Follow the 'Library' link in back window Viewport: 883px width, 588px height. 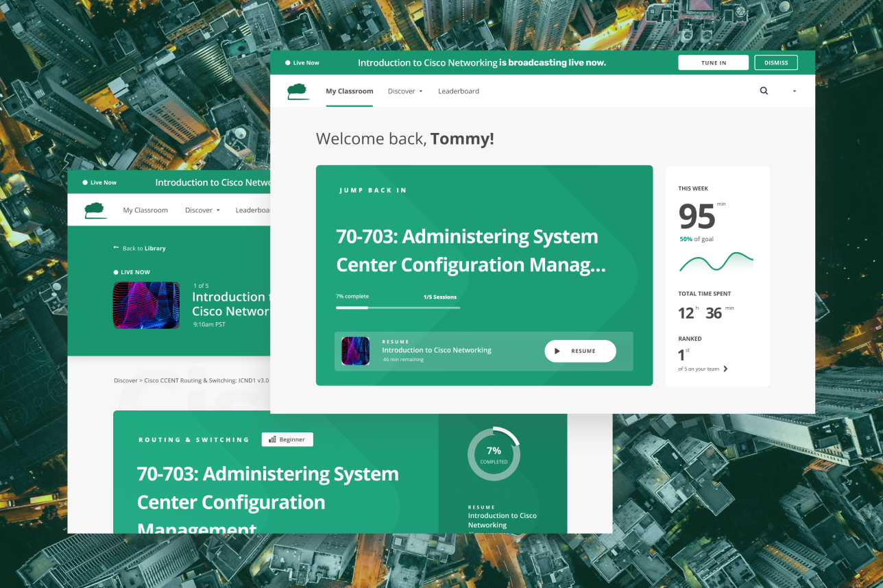[155, 249]
